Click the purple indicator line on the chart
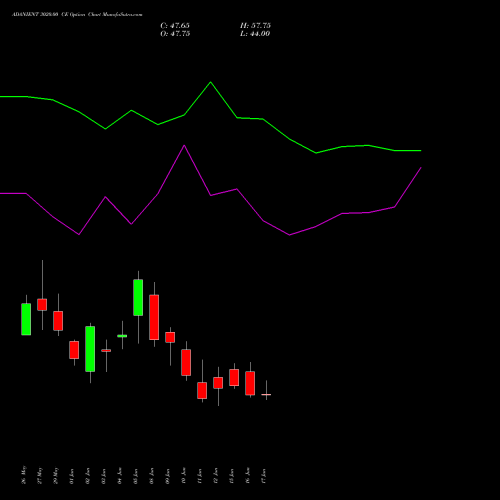This screenshot has height=500, width=500. point(184,146)
